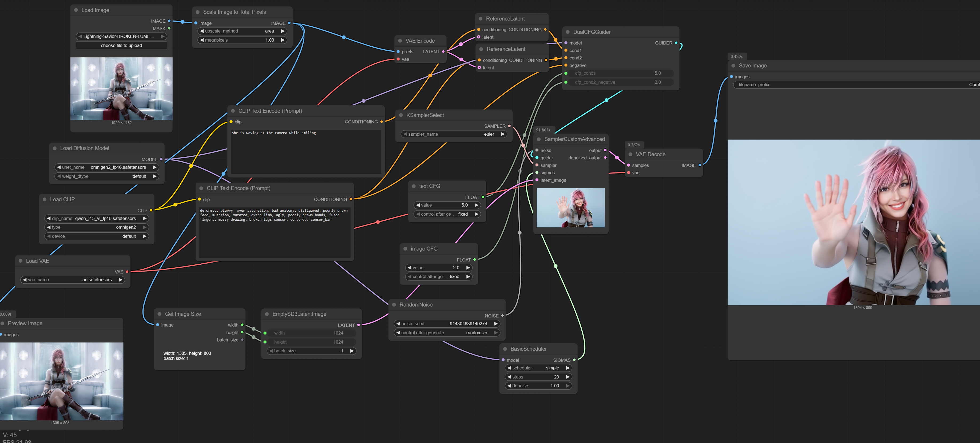Collapse the DualCFGGuider node via its title dot

(x=568, y=32)
